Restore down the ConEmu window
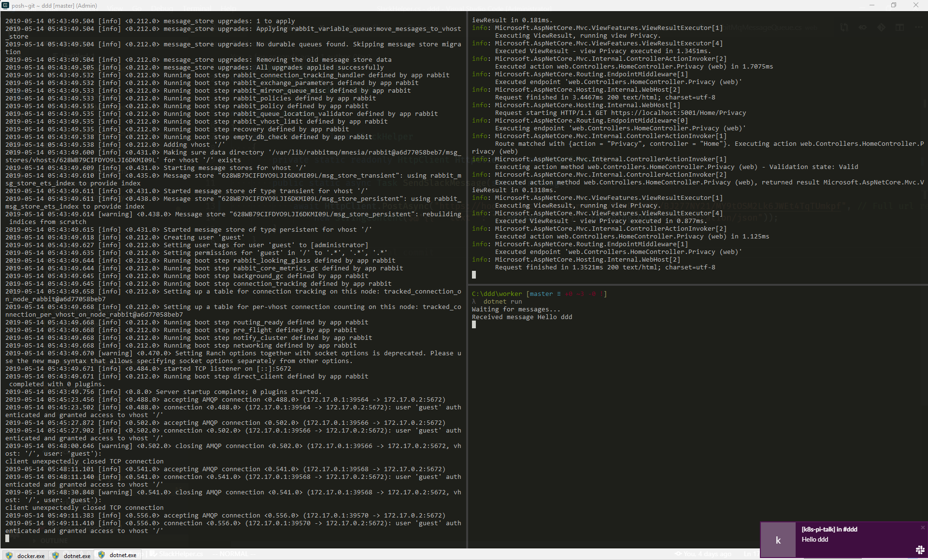 (893, 5)
